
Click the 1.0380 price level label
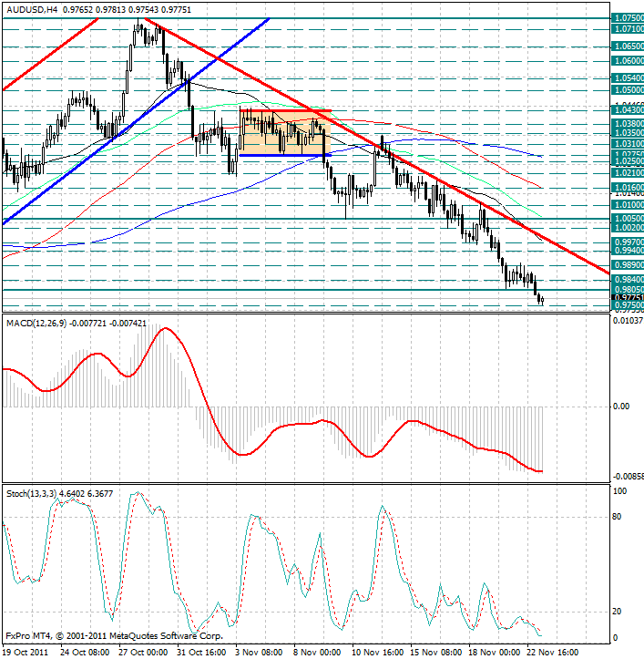628,124
